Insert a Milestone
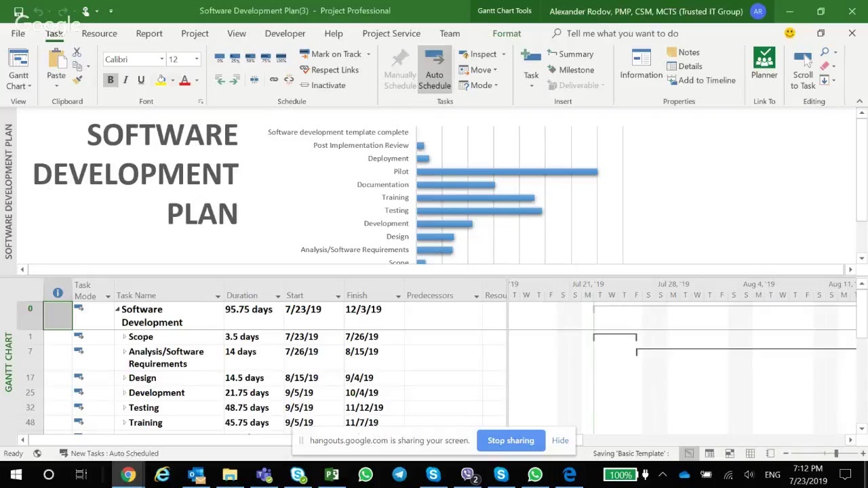Image resolution: width=868 pixels, height=488 pixels. (x=570, y=70)
